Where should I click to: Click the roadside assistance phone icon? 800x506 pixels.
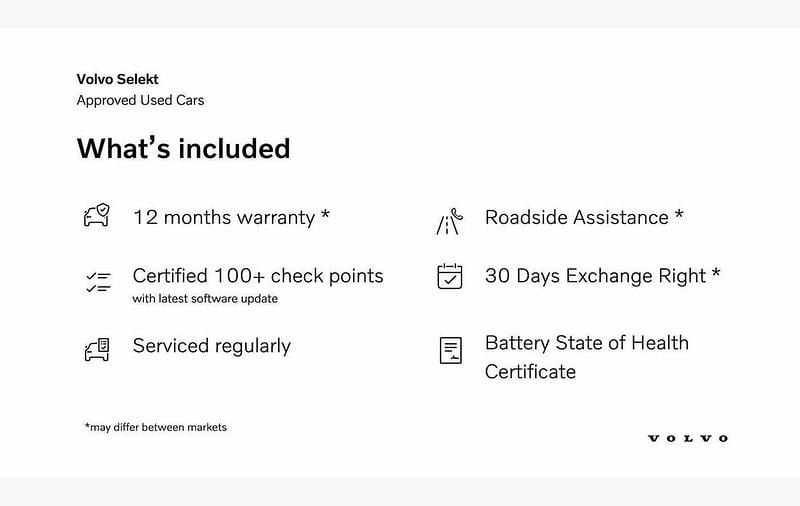(449, 220)
